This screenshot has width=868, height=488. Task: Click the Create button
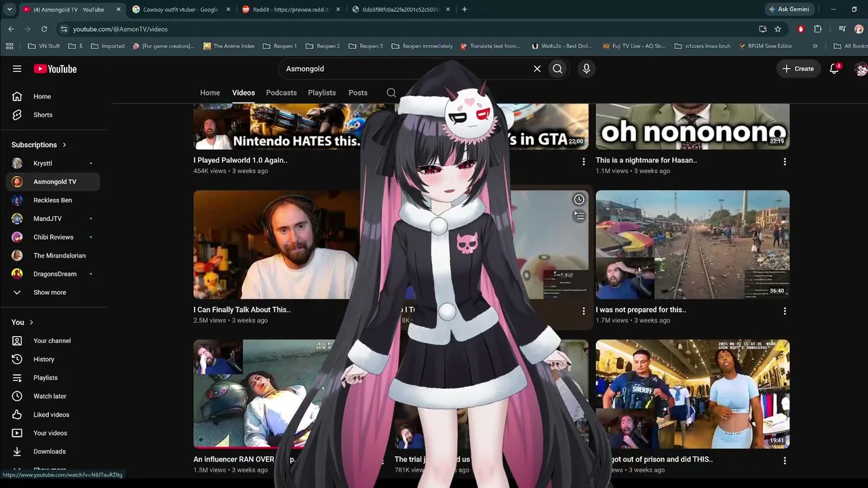click(x=798, y=68)
